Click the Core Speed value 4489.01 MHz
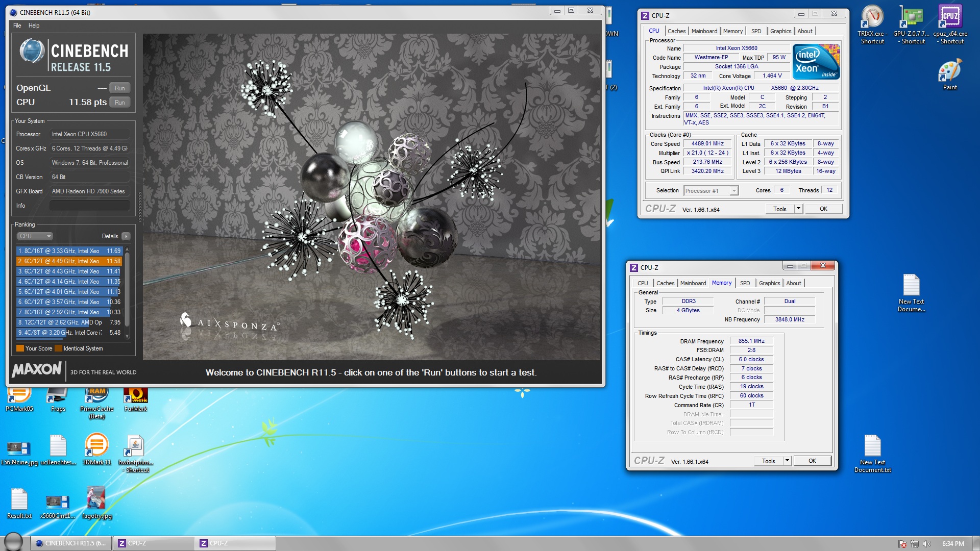This screenshot has height=551, width=980. click(707, 144)
